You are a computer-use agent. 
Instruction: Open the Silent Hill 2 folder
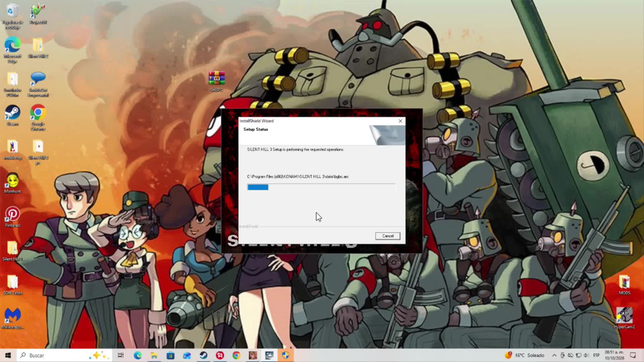38,48
